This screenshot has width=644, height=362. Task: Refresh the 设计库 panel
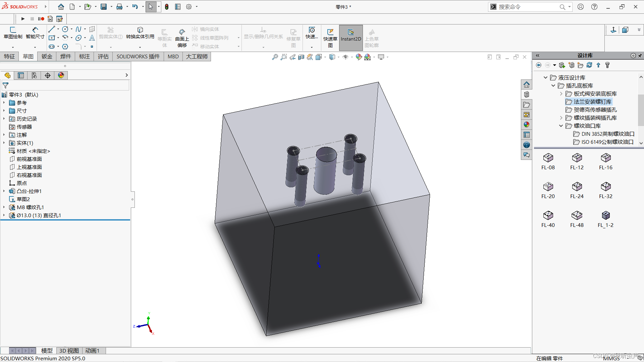coord(589,65)
